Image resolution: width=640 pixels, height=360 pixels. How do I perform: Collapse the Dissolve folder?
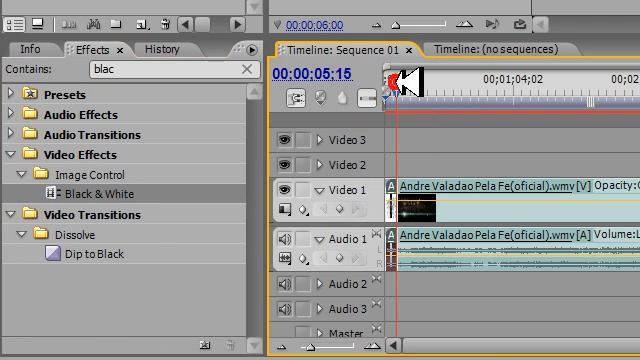(22, 234)
